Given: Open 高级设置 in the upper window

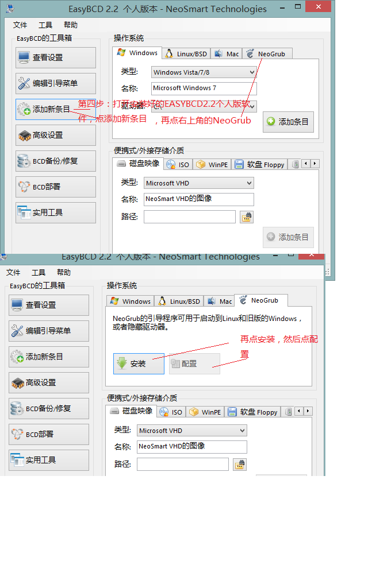Looking at the screenshot, I should pos(56,135).
